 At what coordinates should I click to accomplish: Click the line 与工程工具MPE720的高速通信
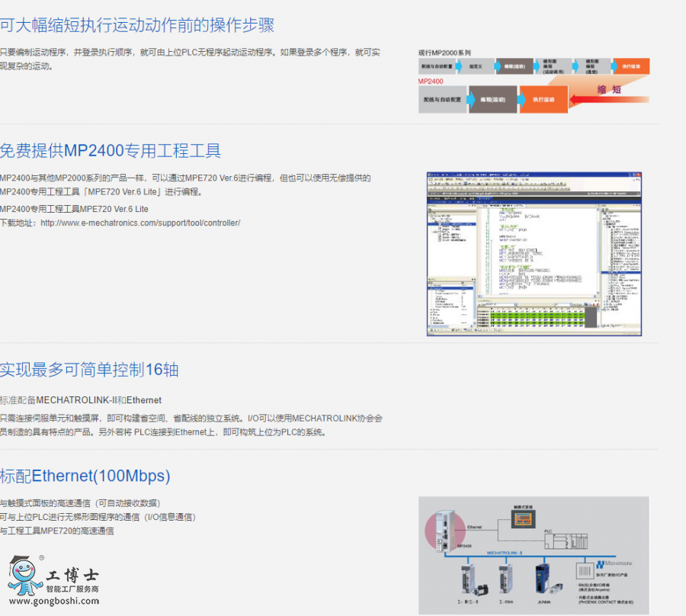click(57, 531)
